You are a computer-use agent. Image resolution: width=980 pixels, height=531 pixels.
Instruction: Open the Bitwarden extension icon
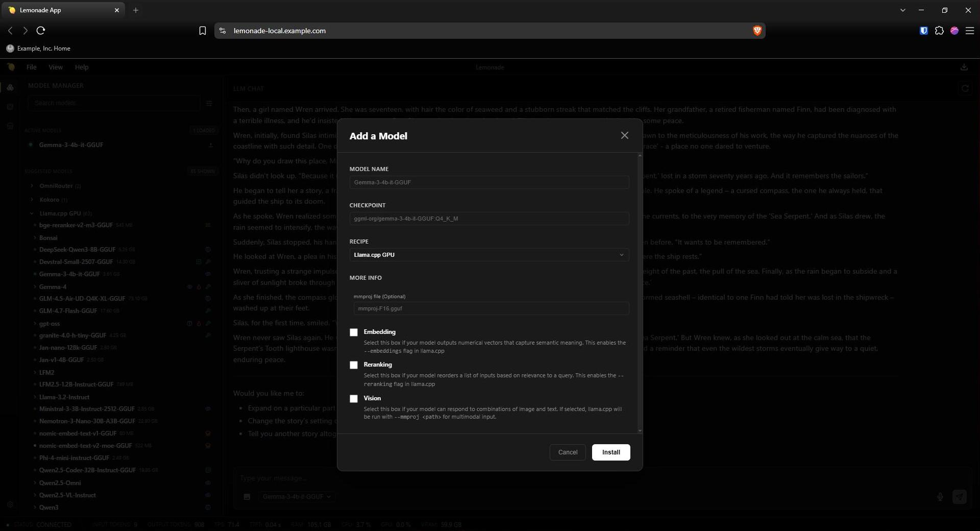pos(923,31)
